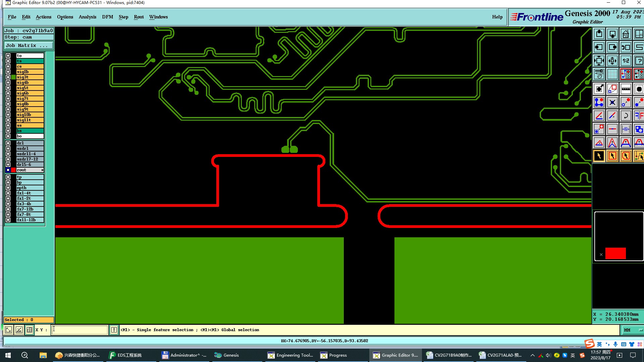Click the rotate feature icon

626,116
